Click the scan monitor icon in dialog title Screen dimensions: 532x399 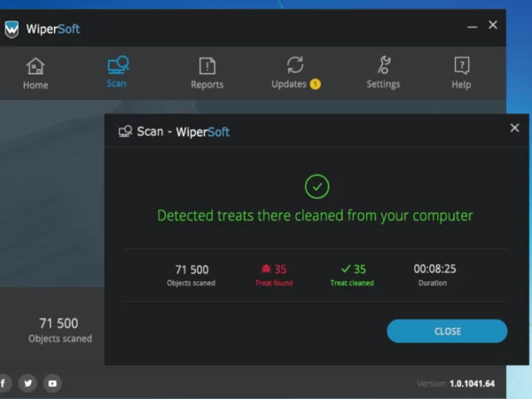click(125, 131)
